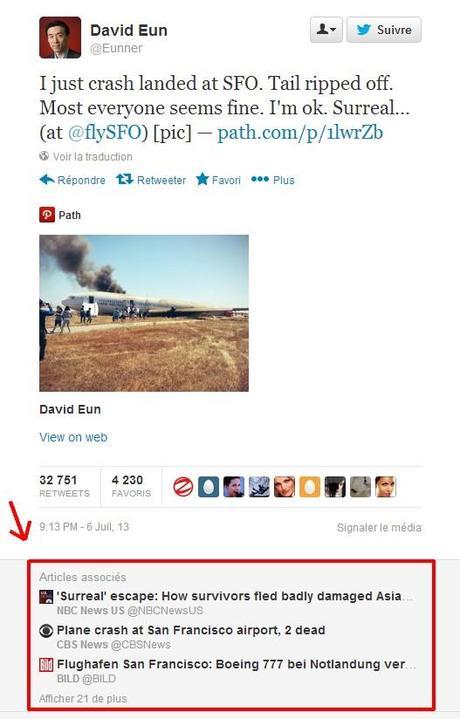460x719 pixels.
Task: Click the Retweeter retweet icon
Action: [x=125, y=179]
